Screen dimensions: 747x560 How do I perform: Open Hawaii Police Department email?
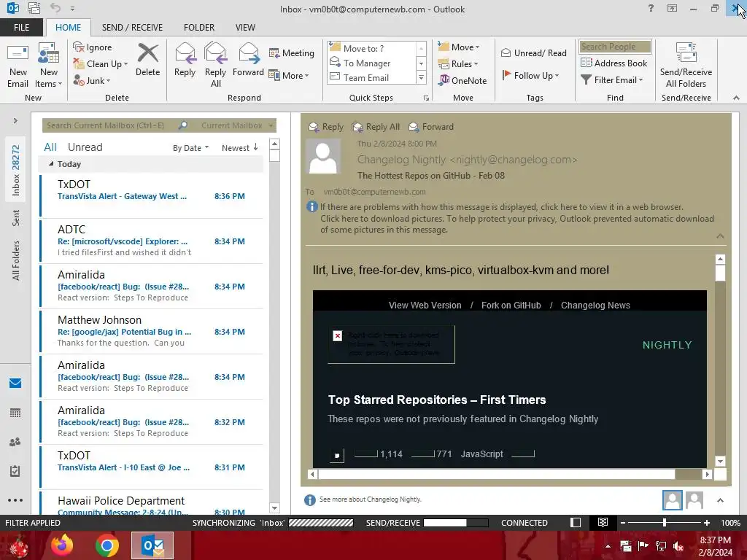[x=152, y=505]
